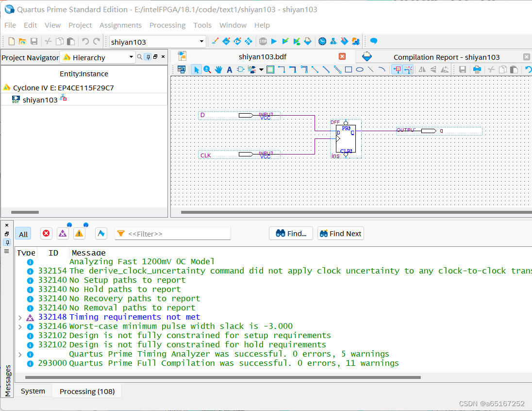Viewport: 532px width, 411px height.
Task: Click the schematic horizontal scrollbar
Action: (x=356, y=212)
